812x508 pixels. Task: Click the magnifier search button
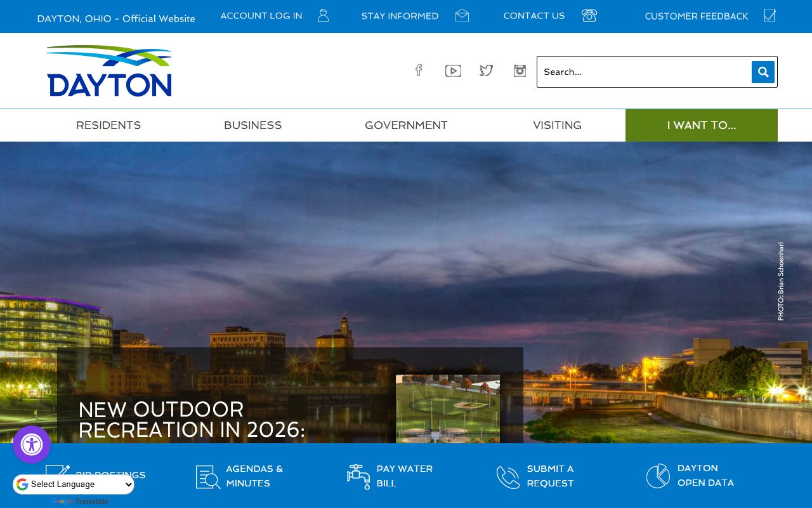click(763, 72)
